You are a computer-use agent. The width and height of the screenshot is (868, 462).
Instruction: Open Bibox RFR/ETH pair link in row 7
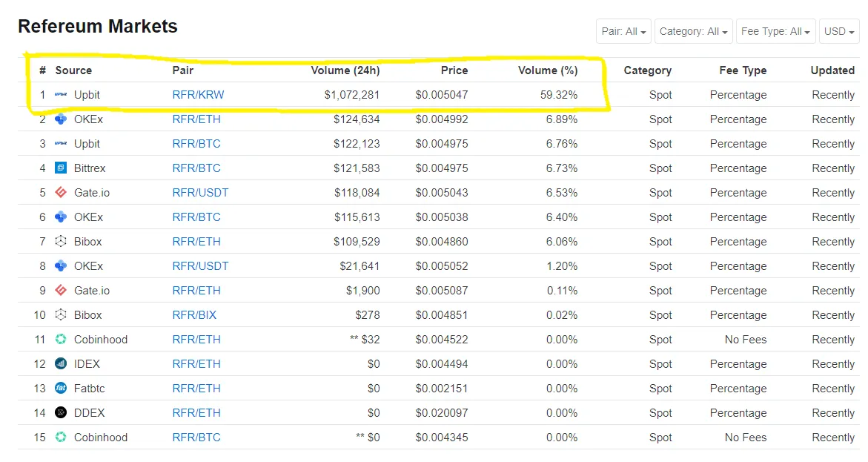pyautogui.click(x=196, y=242)
